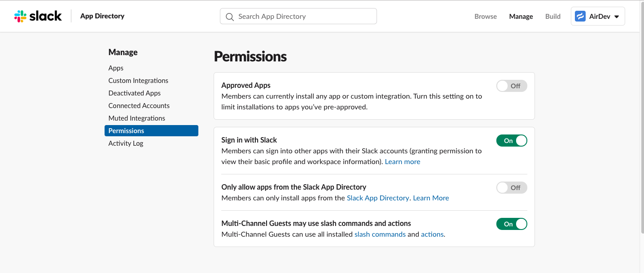Click the search magnifier icon
Image resolution: width=644 pixels, height=273 pixels.
pyautogui.click(x=230, y=17)
